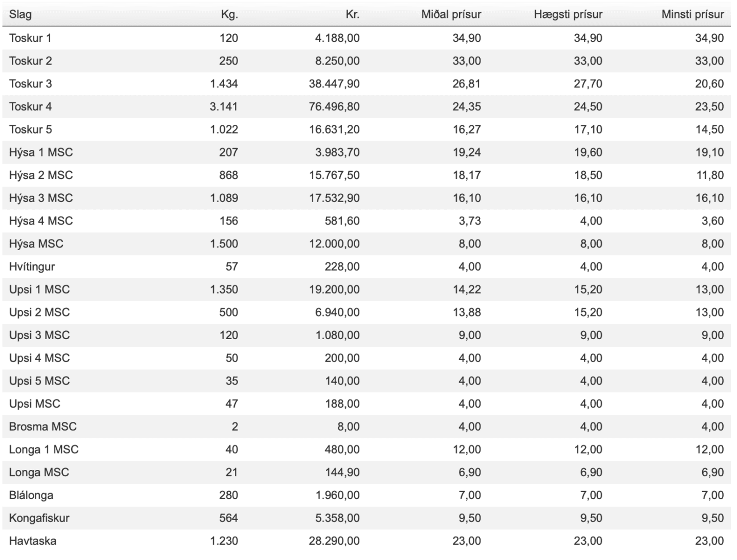Click the Hvítingur row label
This screenshot has height=560, width=737.
tap(32, 266)
